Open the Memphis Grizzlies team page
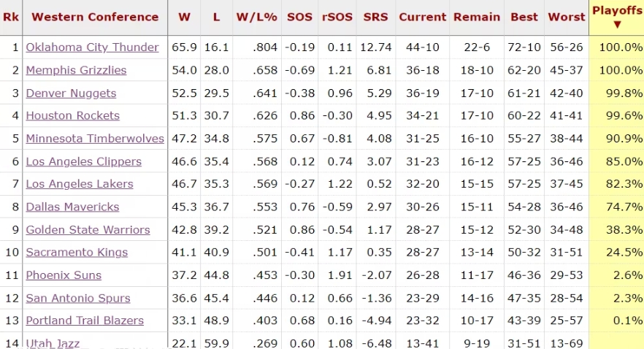644x349 pixels. pyautogui.click(x=76, y=70)
